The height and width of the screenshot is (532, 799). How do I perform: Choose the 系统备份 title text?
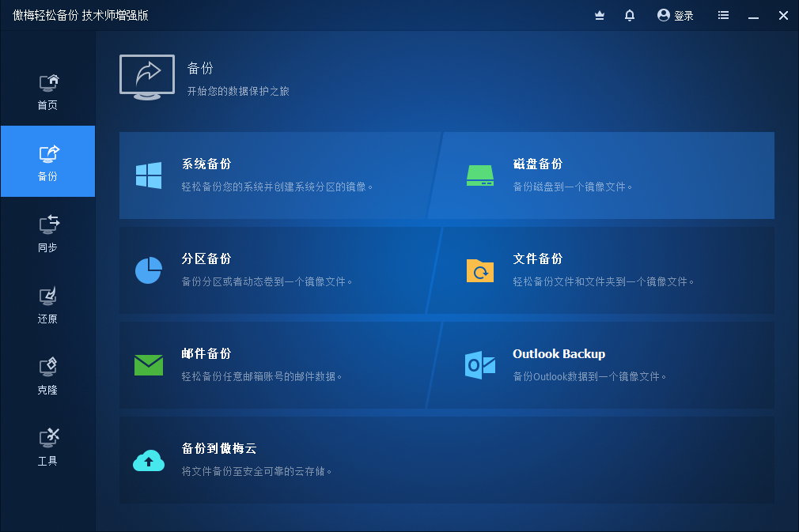tap(206, 164)
